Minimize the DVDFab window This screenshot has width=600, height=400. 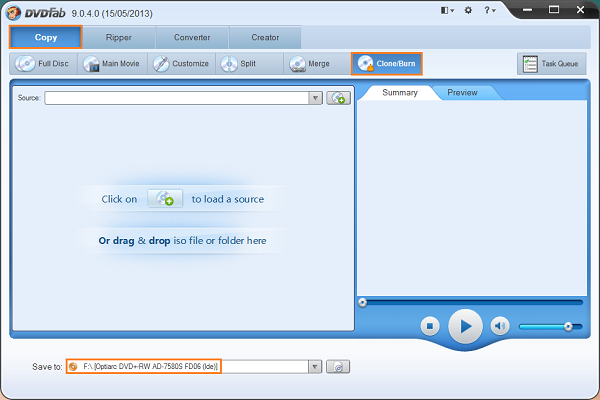tap(528, 10)
